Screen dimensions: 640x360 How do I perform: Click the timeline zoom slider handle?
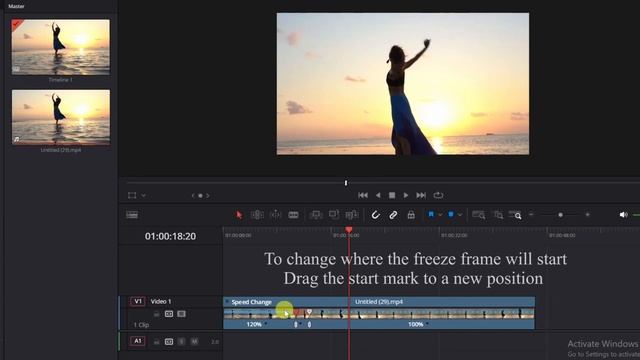coord(560,215)
